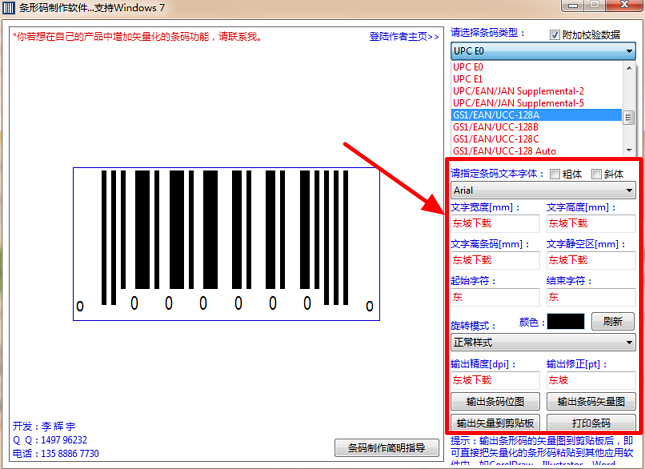Click the 打印条码 print button
The height and width of the screenshot is (469, 645).
pos(591,423)
